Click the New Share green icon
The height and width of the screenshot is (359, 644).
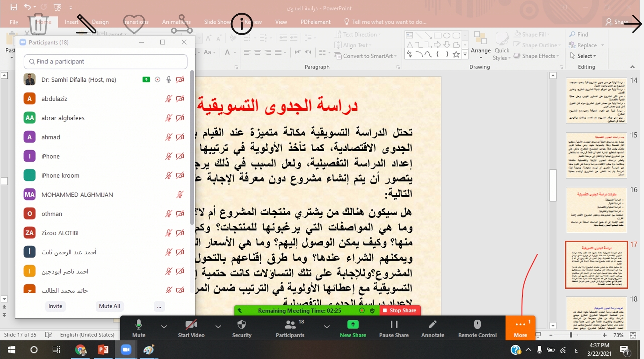coord(353,324)
